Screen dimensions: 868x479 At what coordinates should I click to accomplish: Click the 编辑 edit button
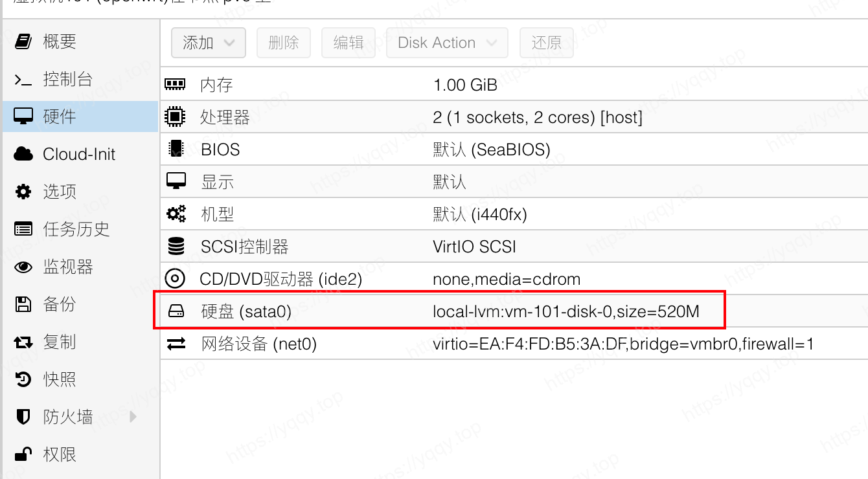coord(348,43)
